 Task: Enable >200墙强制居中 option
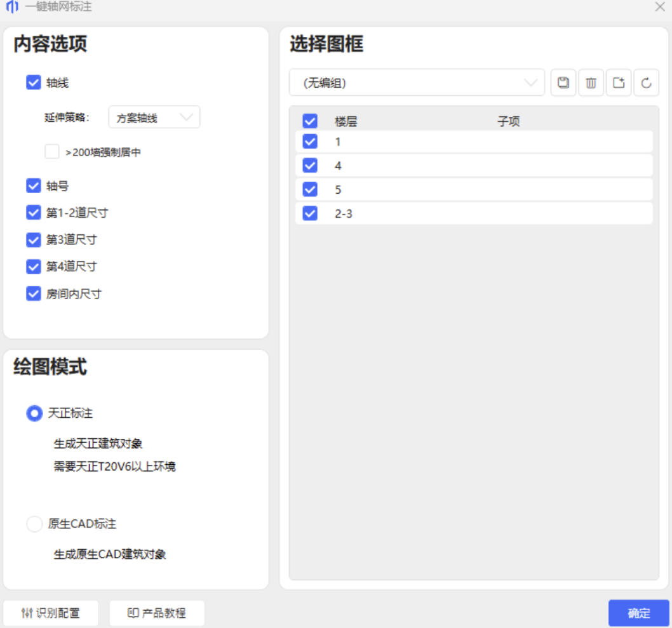(x=52, y=152)
